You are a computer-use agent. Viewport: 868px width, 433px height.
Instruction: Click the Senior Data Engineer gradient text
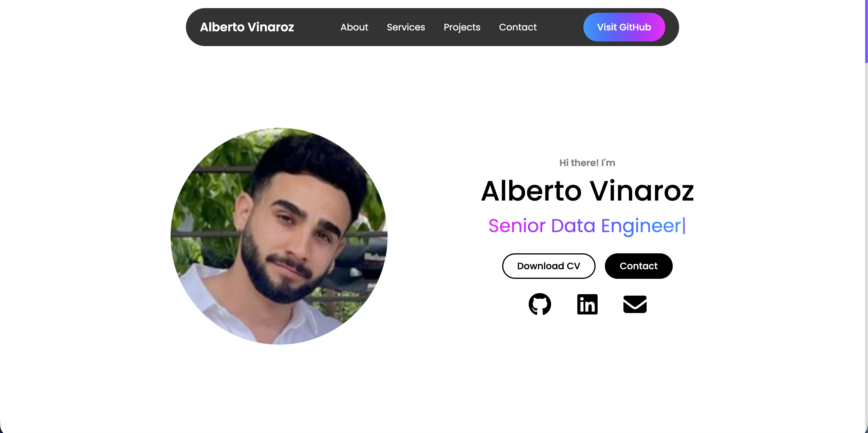click(585, 225)
